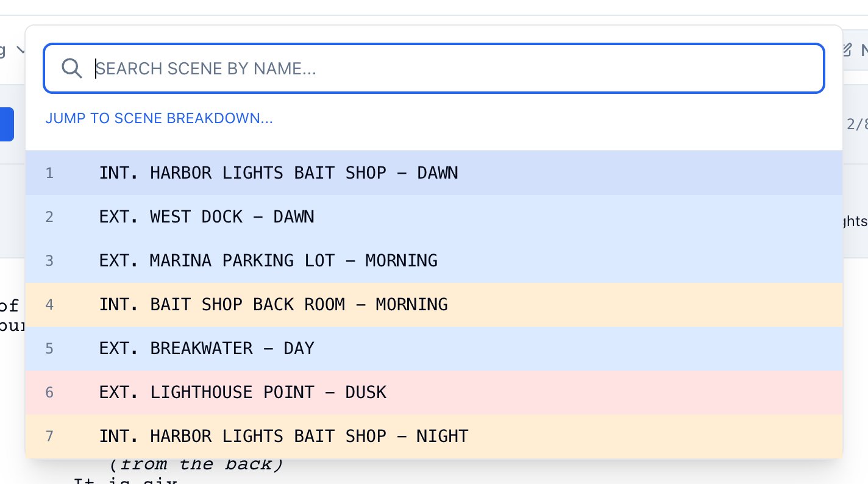
Task: Focus the Search Scene By Name field
Action: [x=434, y=68]
